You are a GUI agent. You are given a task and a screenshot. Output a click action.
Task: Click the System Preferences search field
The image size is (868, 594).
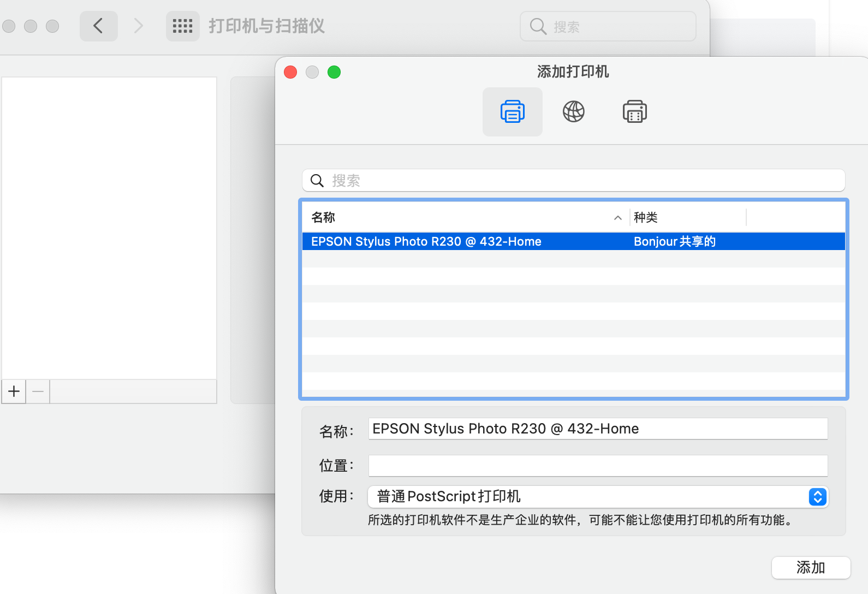tap(608, 26)
